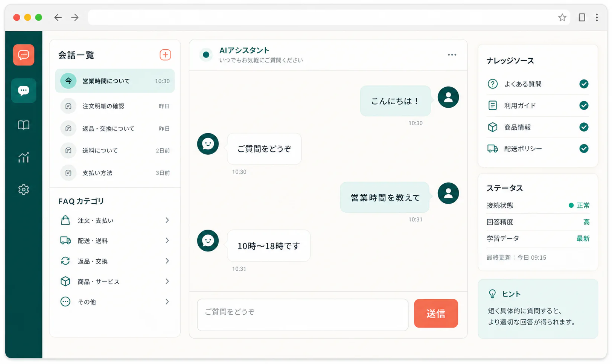Click the question mark icon for よくある質問
The image size is (612, 364).
pyautogui.click(x=493, y=84)
